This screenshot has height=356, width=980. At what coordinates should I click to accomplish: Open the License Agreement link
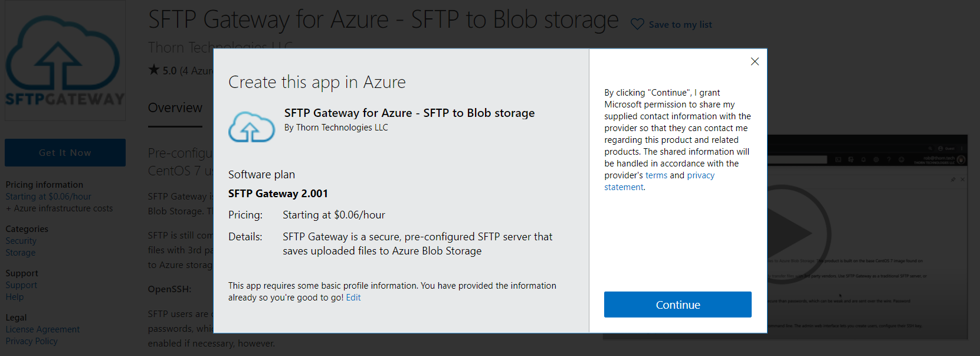pos(42,329)
